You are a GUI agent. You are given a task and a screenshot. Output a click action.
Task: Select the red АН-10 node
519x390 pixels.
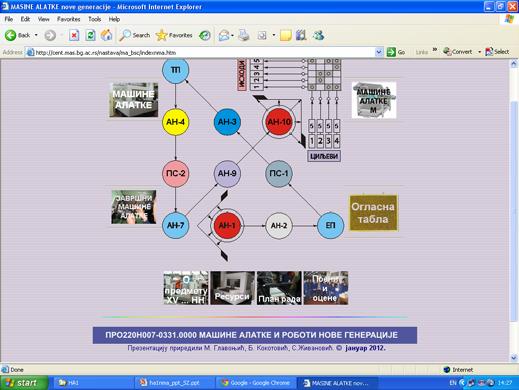[279, 122]
